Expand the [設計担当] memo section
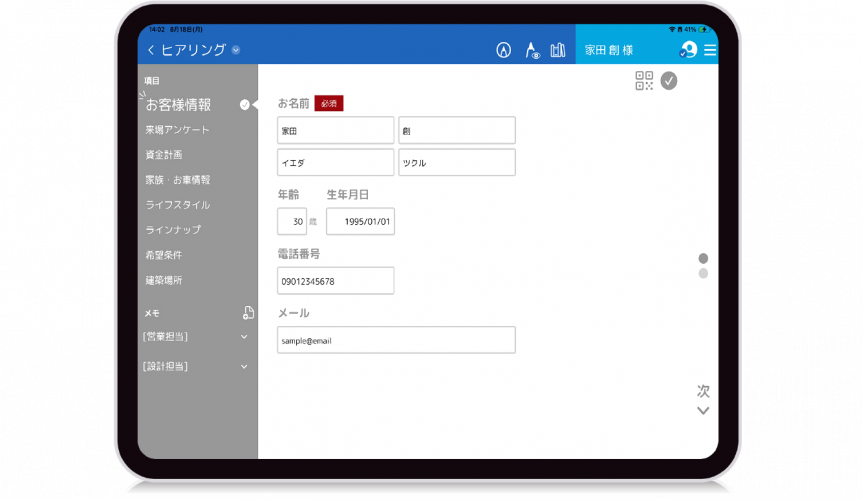862x499 pixels. [x=244, y=367]
